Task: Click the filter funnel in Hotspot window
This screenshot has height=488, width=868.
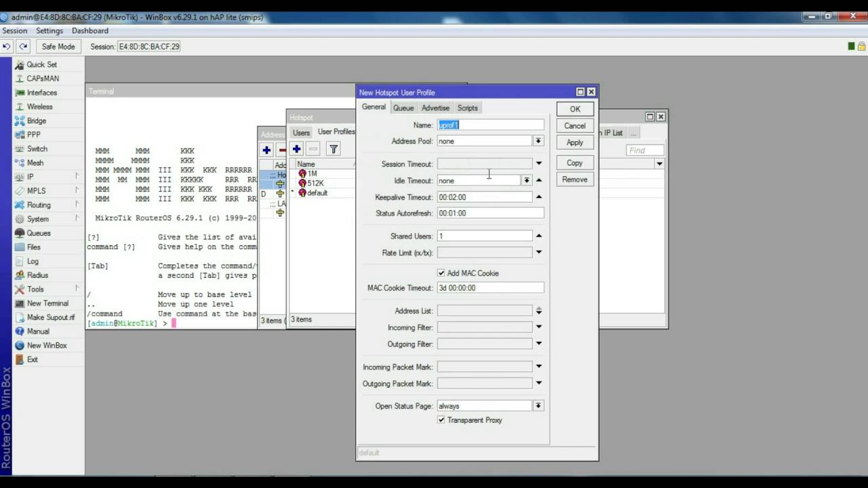Action: (333, 149)
